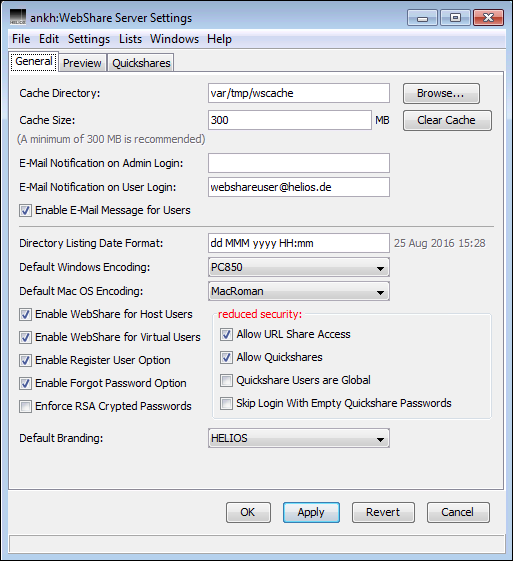Open the Edit menu

point(49,39)
